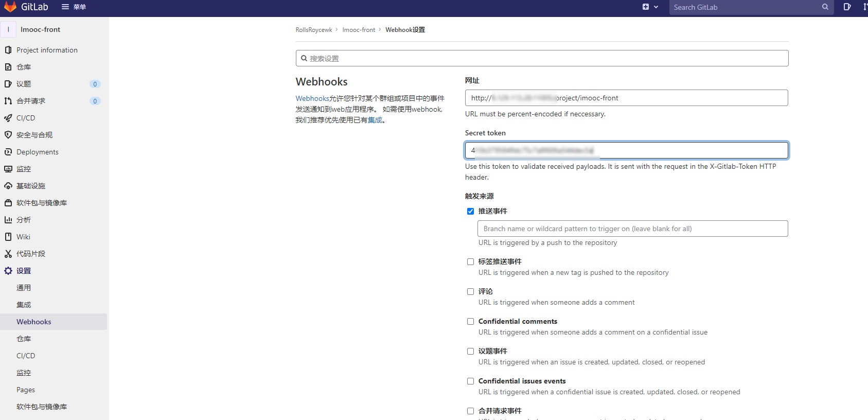This screenshot has height=420, width=868.
Task: Click the 菜单 menu label
Action: (x=79, y=7)
